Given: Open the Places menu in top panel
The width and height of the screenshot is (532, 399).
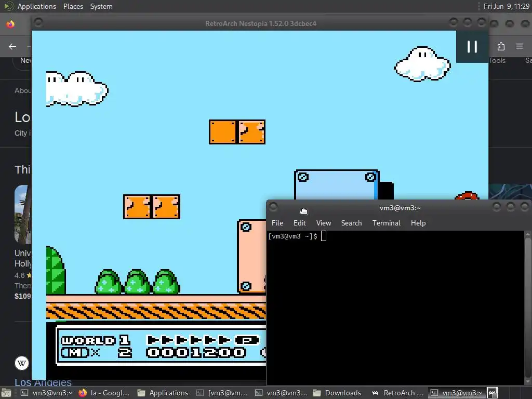Looking at the screenshot, I should click(73, 6).
